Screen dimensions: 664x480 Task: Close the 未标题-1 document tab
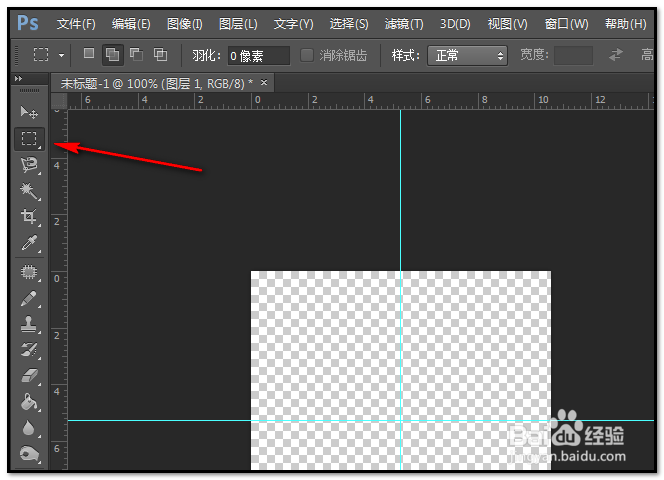264,83
